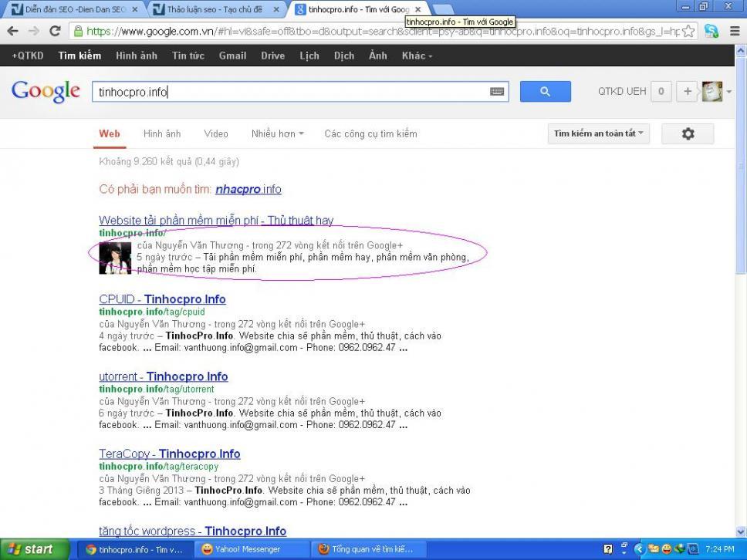Open +QTKD in the Google bar
The height and width of the screenshot is (560, 747).
tap(28, 56)
